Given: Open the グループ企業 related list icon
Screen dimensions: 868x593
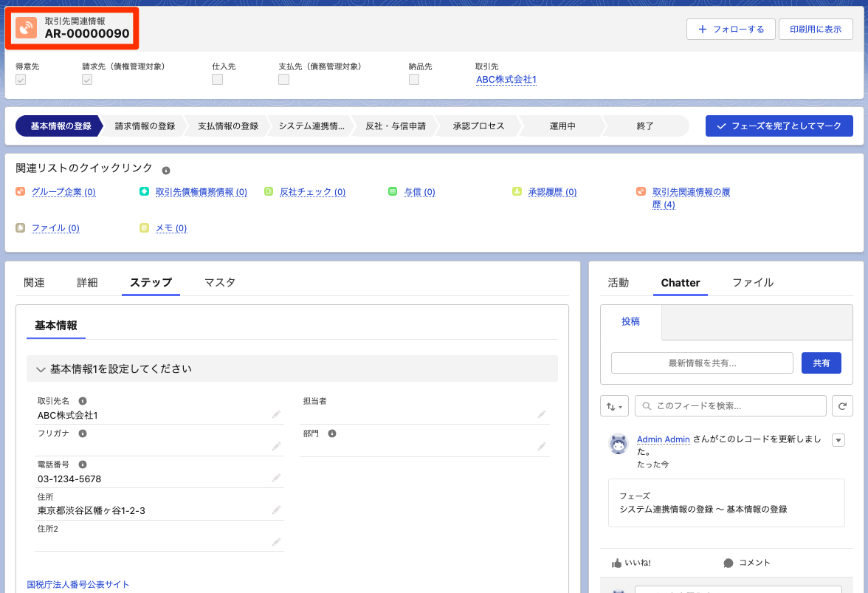Looking at the screenshot, I should (19, 191).
